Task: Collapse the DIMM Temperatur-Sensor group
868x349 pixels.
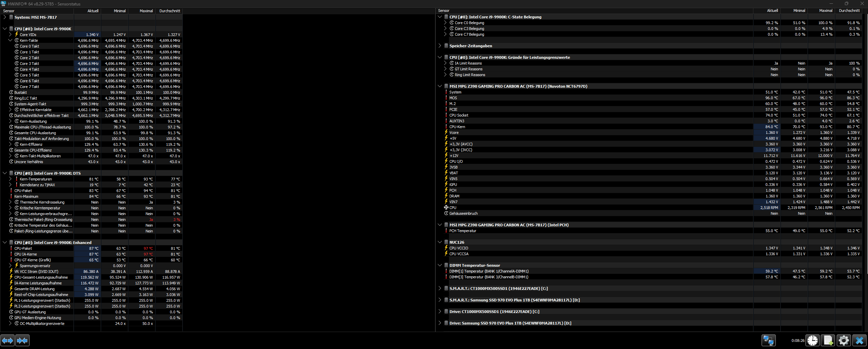Action: point(440,265)
